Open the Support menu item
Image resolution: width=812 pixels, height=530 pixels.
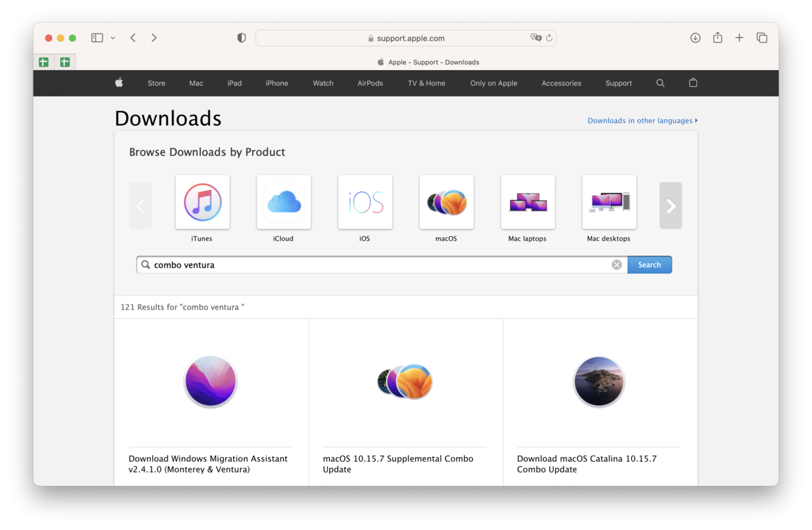(x=618, y=83)
